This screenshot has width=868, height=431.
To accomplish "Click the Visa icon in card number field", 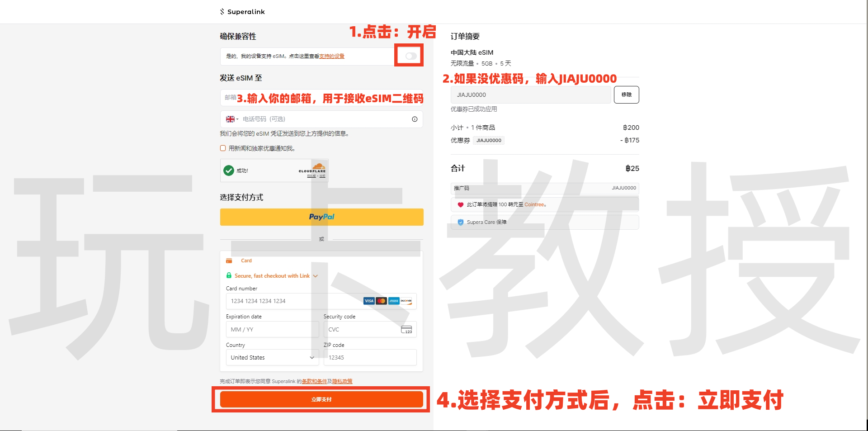I will 368,301.
